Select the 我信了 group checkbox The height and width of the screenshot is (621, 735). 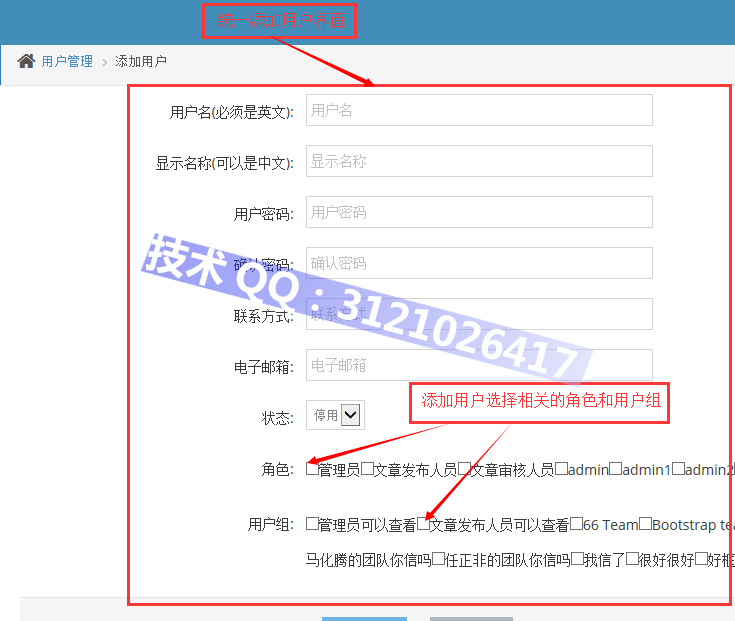coord(577,559)
